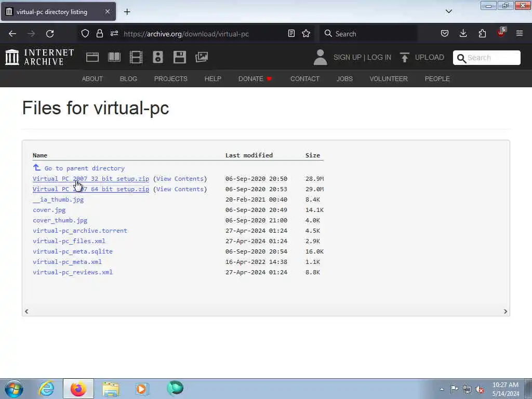
Task: Open the ABOUT menu item
Action: [x=92, y=79]
